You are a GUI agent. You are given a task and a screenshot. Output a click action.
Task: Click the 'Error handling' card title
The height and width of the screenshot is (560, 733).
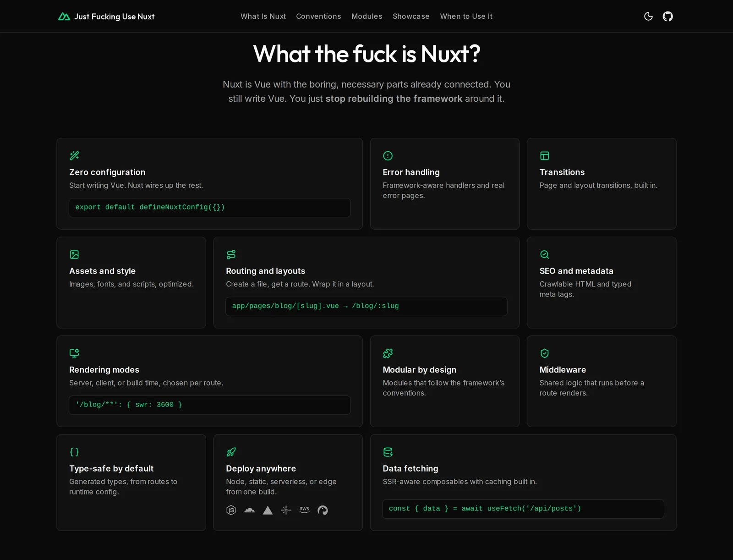tap(411, 172)
